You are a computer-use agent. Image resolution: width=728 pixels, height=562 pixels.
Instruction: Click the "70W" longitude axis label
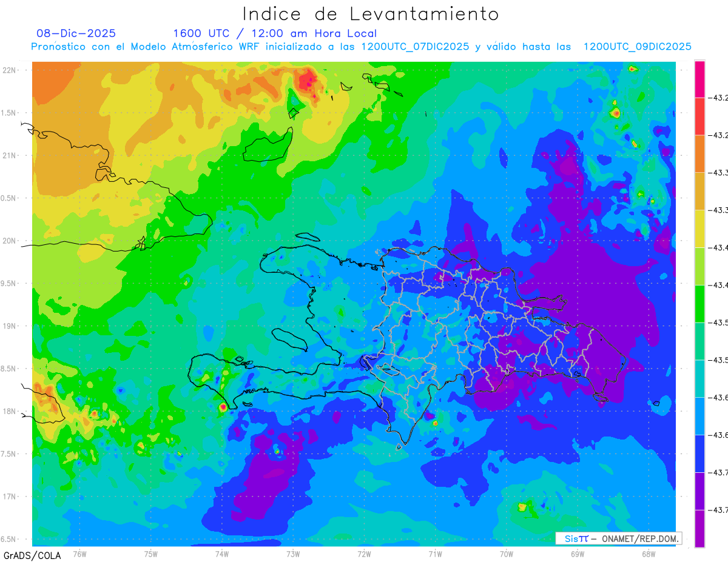click(x=507, y=553)
